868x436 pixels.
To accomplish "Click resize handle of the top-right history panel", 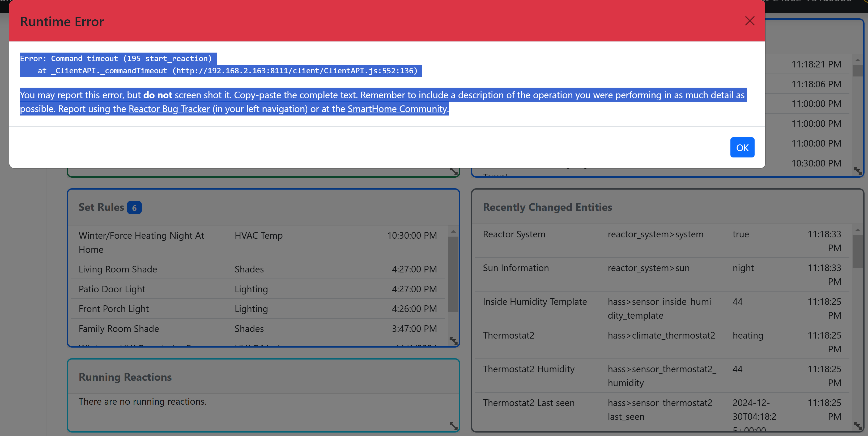I will click(858, 171).
